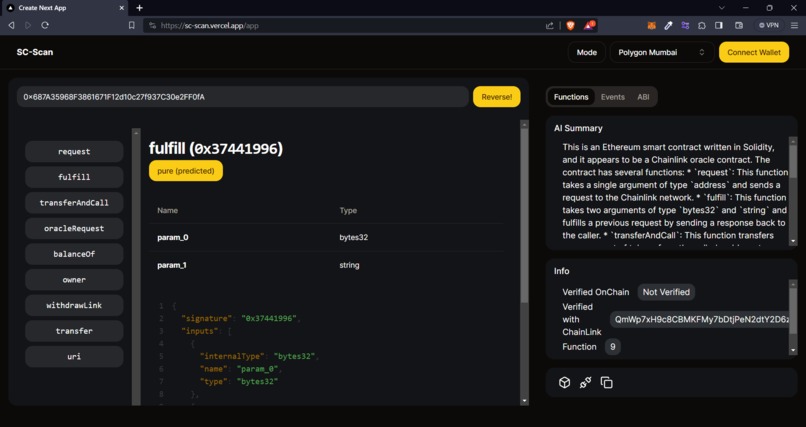Click the copy icon in bottom panel
806x427 pixels.
point(607,382)
